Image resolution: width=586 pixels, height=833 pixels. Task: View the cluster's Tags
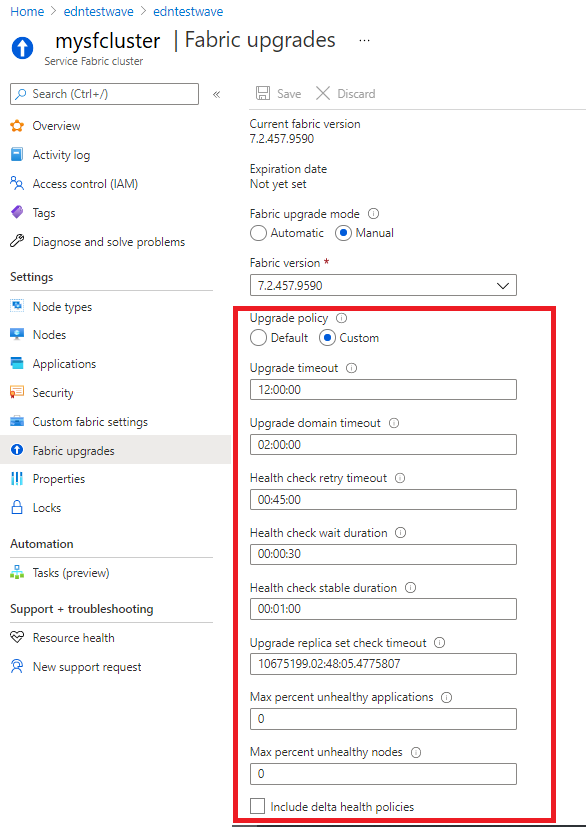pos(45,212)
